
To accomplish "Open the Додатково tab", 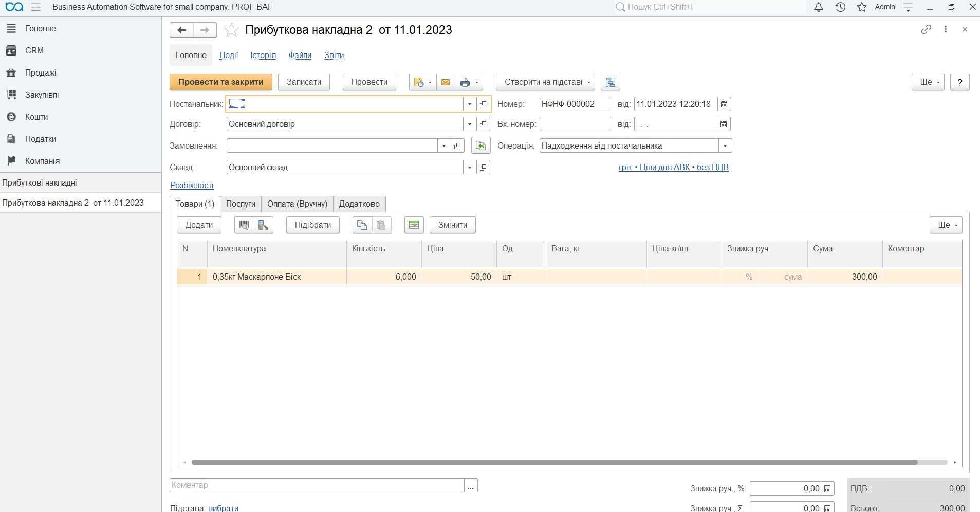I will 359,204.
